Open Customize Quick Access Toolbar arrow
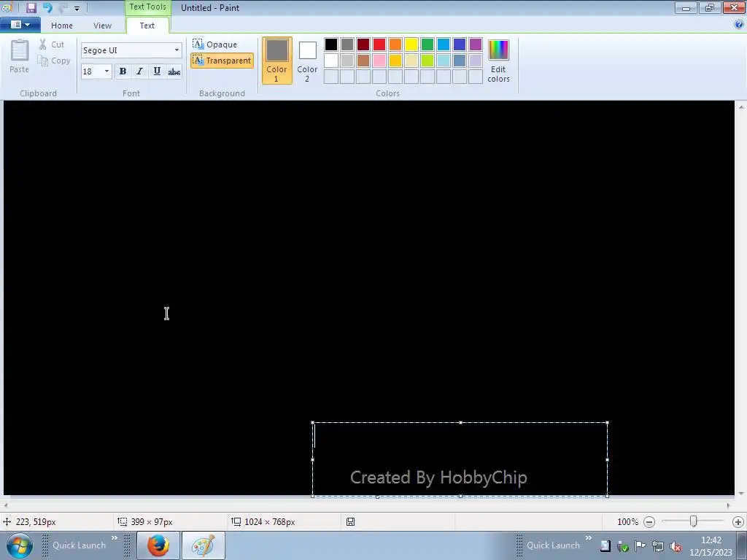The image size is (747, 560). 77,8
